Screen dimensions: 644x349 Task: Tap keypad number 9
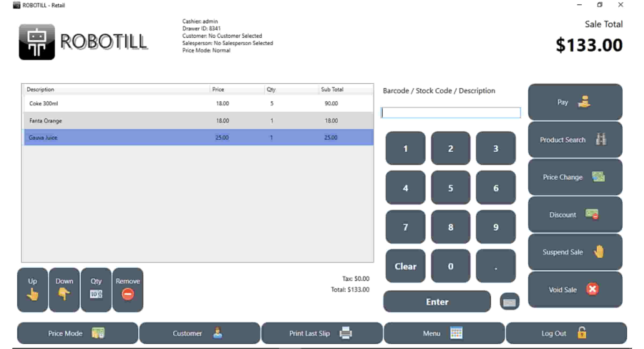(x=496, y=227)
